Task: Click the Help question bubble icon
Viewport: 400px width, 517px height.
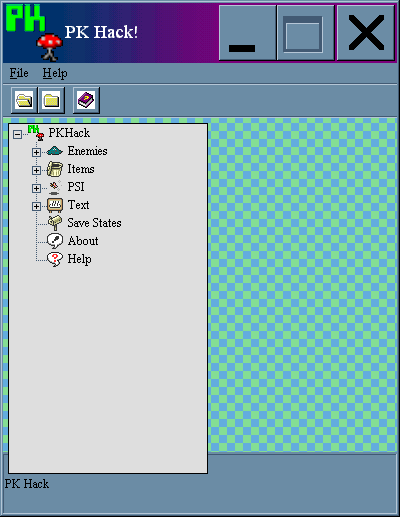Action: pos(55,259)
